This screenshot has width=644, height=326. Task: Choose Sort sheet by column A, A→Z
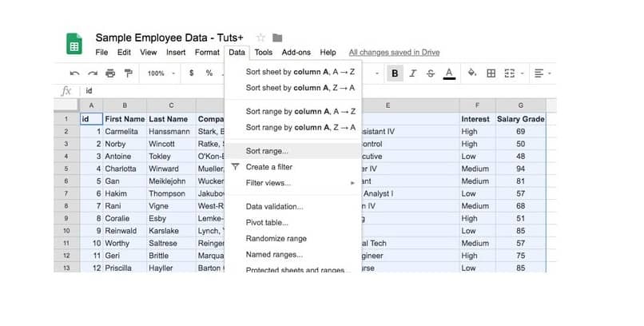coord(293,72)
